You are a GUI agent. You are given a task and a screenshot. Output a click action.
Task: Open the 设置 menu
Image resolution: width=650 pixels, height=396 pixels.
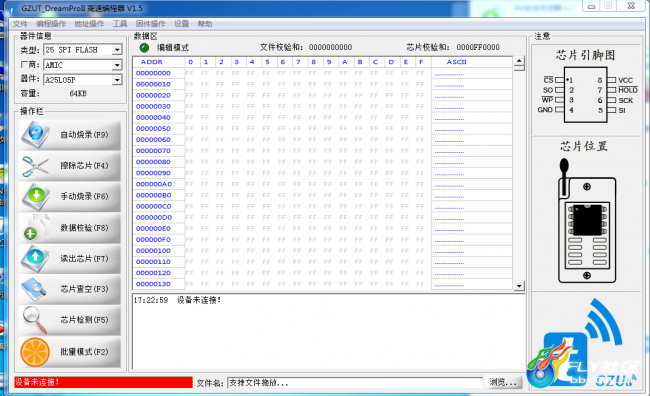(x=181, y=24)
